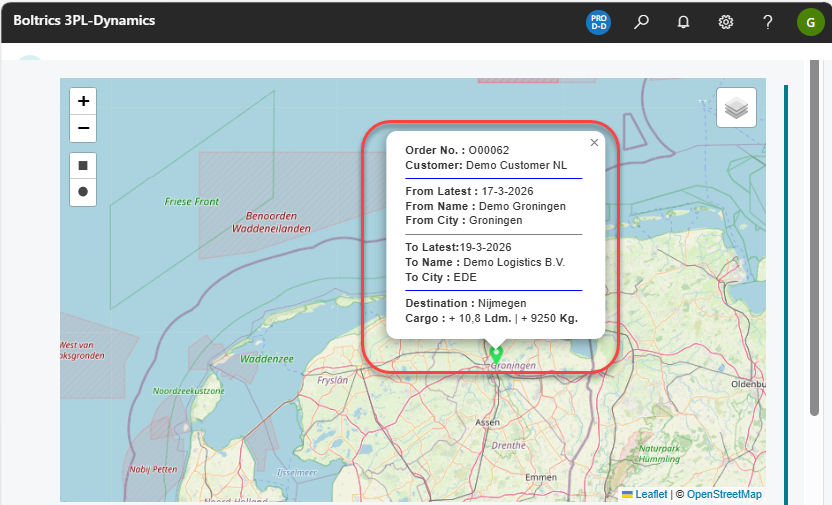The width and height of the screenshot is (832, 505).
Task: Close the order O00062 popup
Action: (x=594, y=143)
